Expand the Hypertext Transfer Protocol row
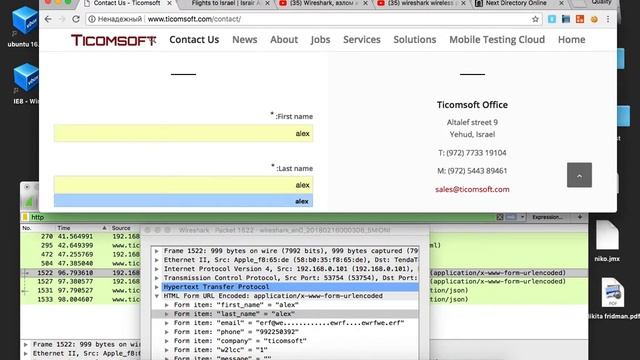640x360 pixels. (157, 287)
